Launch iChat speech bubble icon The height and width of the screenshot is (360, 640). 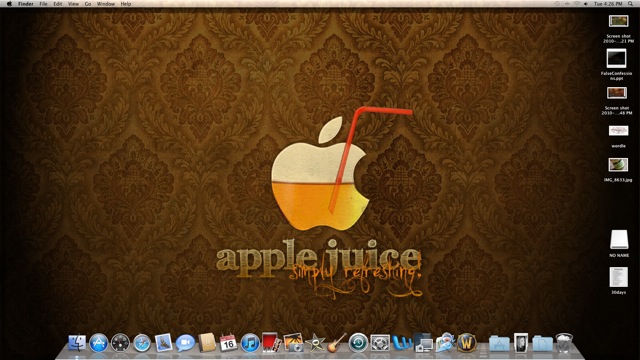(185, 343)
